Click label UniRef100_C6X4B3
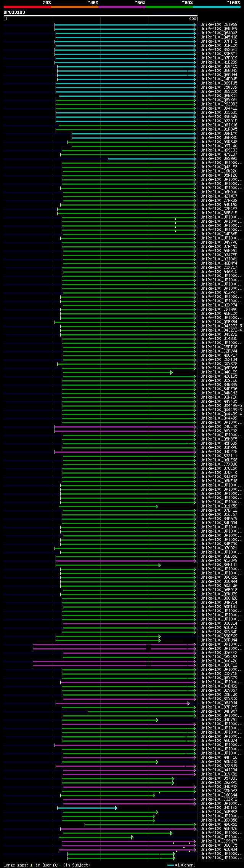Image resolution: width=244 pixels, height=868 pixels. [x=219, y=657]
